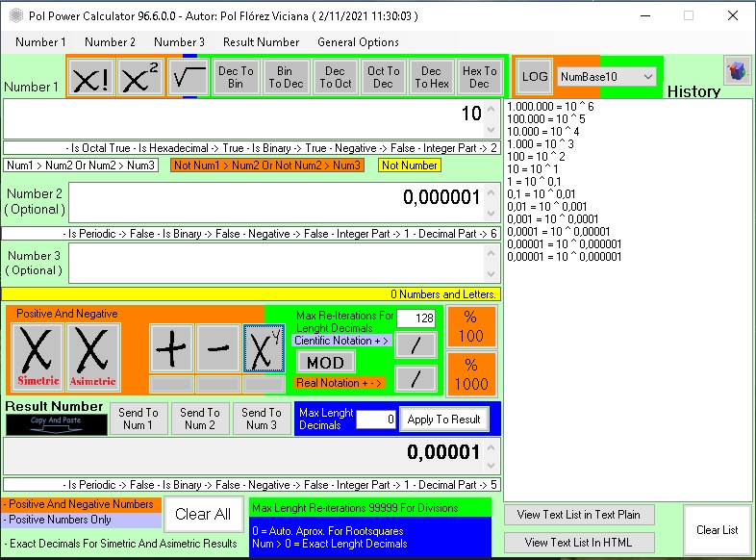
Task: Click View Text List In HTML button
Action: click(x=579, y=543)
